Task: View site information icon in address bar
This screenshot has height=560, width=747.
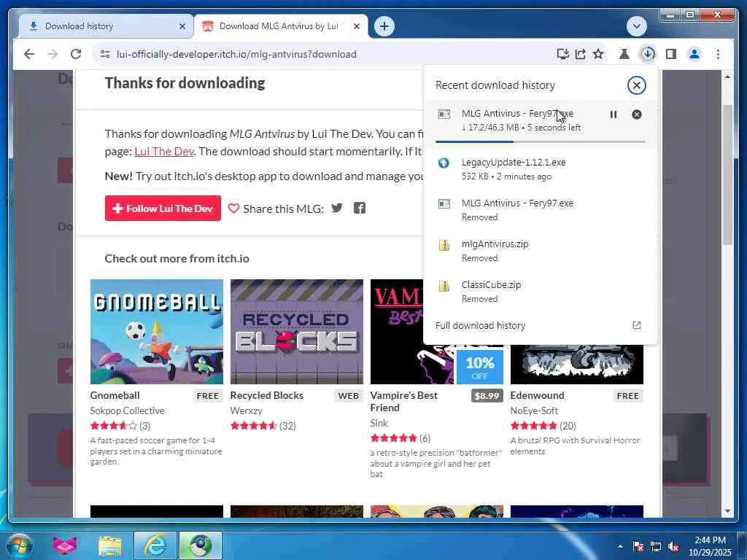Action: pyautogui.click(x=105, y=54)
